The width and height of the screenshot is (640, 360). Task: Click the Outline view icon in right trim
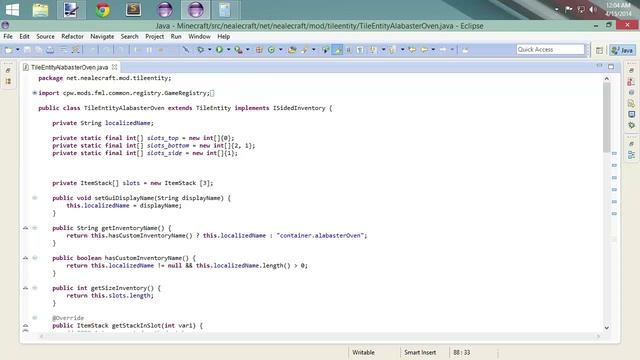tap(631, 155)
